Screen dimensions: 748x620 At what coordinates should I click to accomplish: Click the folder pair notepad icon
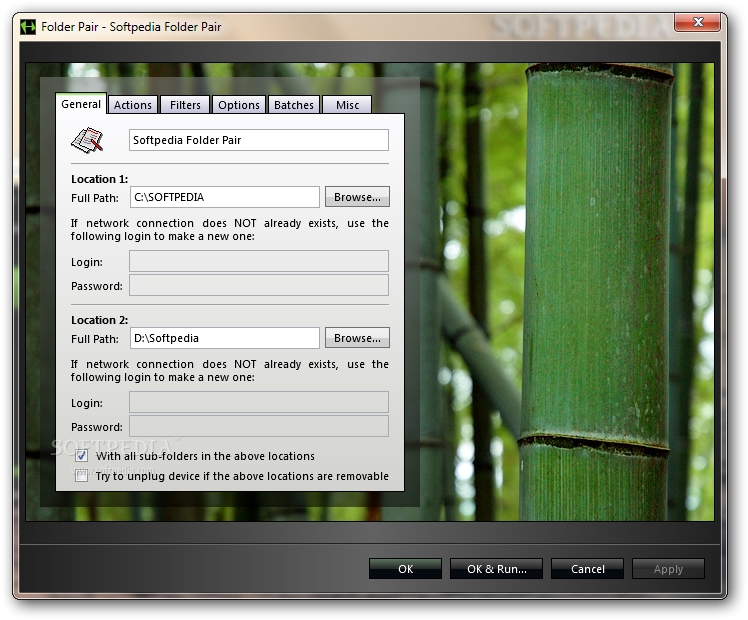pos(87,140)
